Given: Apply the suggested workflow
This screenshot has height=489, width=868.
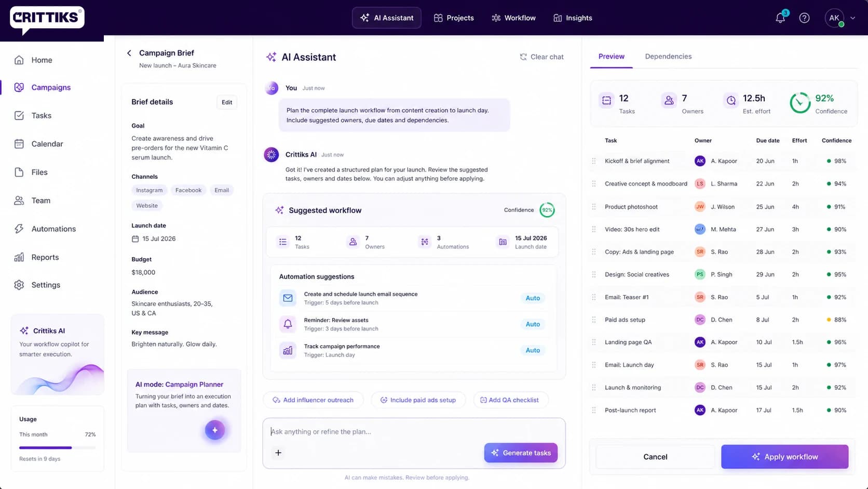Looking at the screenshot, I should point(784,457).
